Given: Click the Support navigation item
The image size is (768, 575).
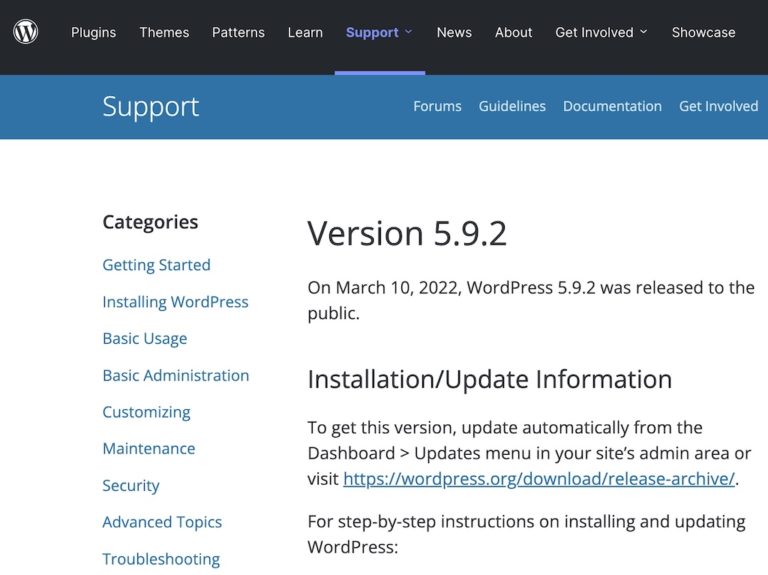Looking at the screenshot, I should pos(372,32).
